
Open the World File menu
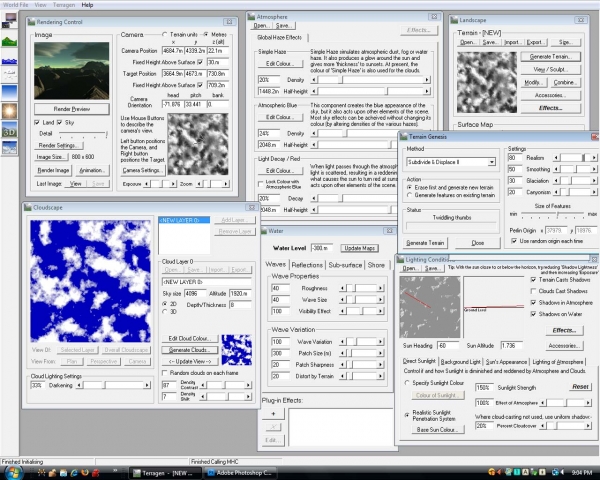pyautogui.click(x=16, y=5)
